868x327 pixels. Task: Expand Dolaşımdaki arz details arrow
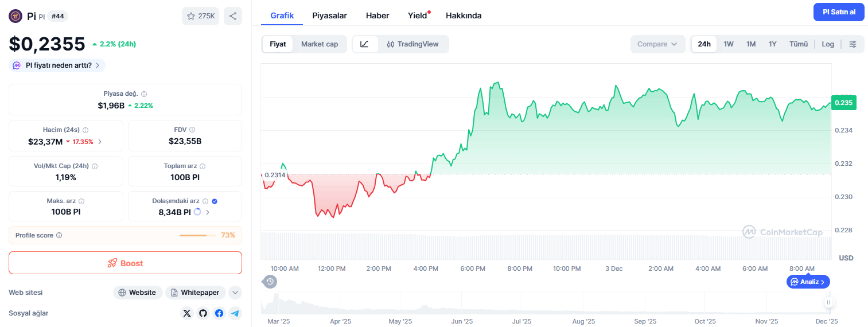[208, 212]
